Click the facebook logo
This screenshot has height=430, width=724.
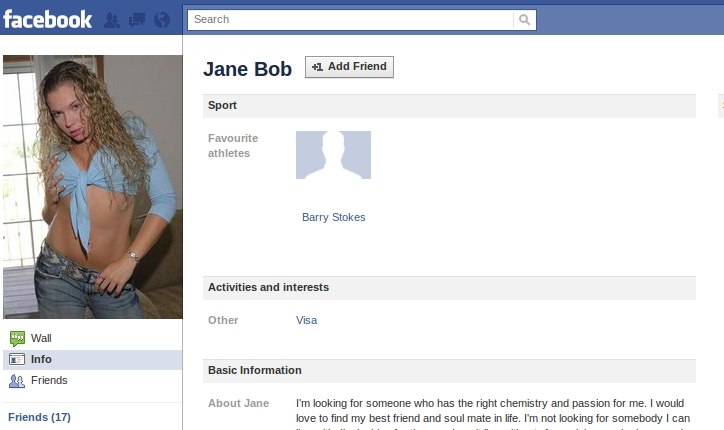tap(48, 20)
